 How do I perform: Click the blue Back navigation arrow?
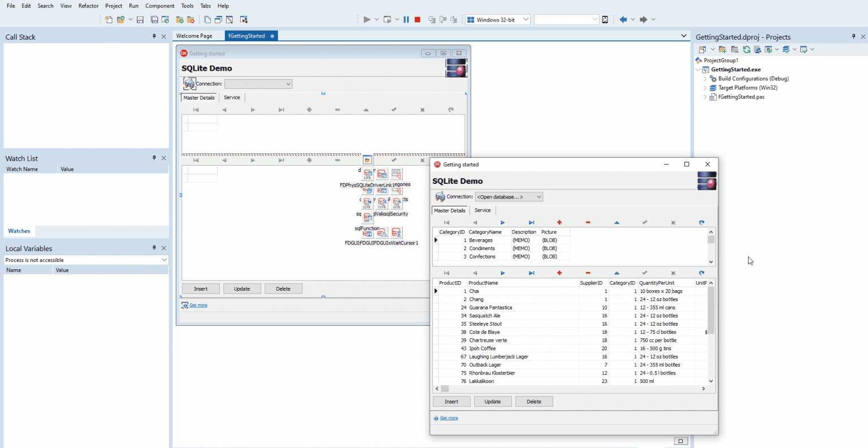623,20
